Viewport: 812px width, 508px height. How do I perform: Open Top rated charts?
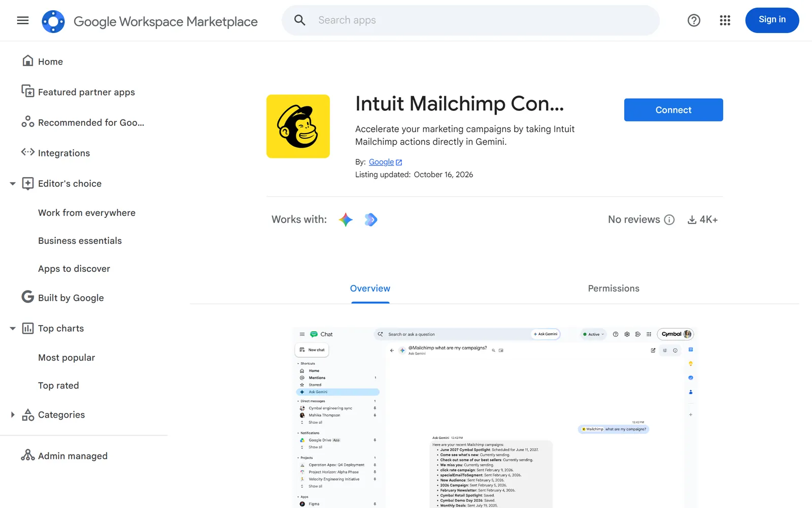point(58,386)
